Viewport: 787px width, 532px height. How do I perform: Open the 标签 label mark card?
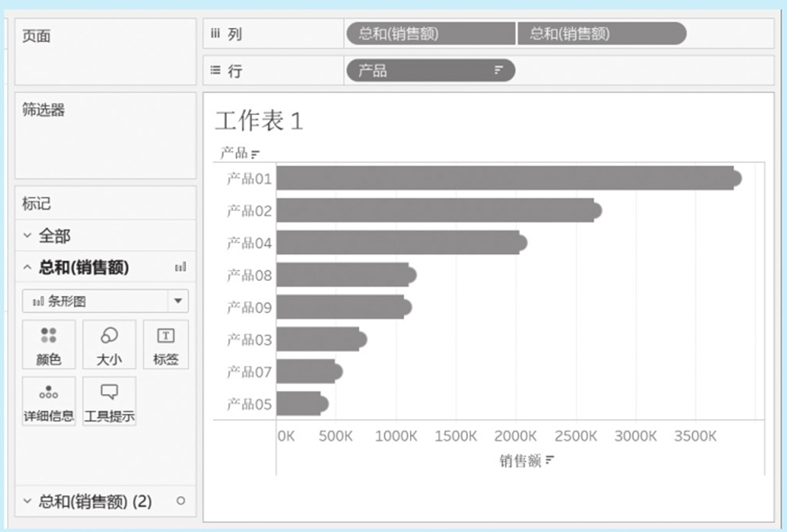tap(166, 345)
